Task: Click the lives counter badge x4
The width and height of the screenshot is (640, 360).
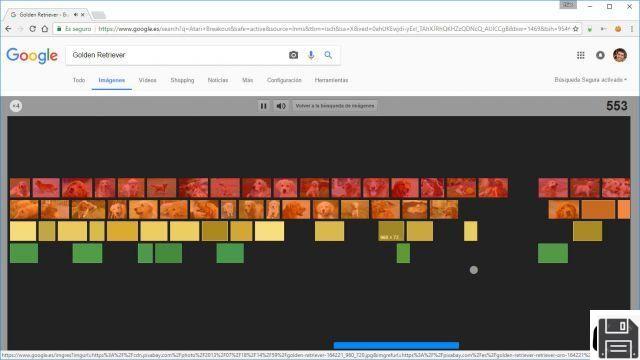Action: coord(16,106)
